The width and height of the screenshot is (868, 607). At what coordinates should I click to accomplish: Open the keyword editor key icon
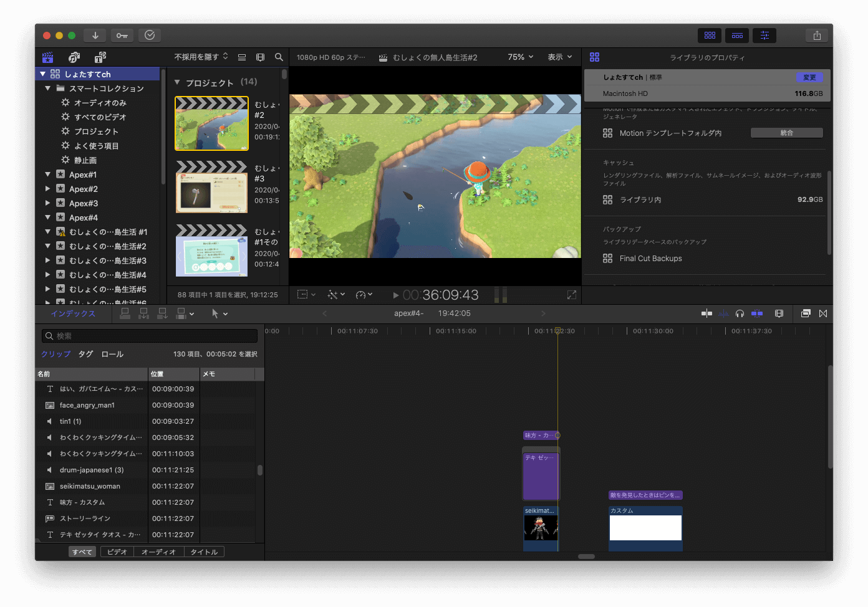coord(122,36)
